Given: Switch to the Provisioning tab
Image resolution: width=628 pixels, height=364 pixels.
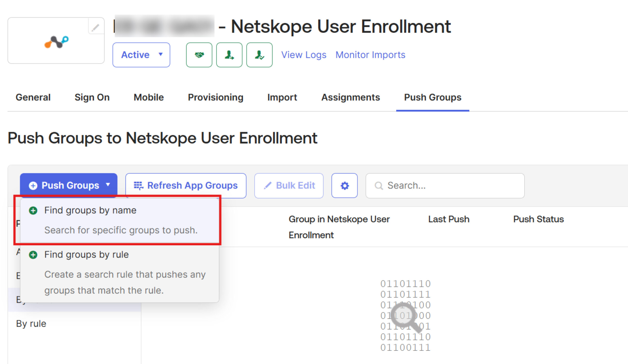Looking at the screenshot, I should (216, 97).
